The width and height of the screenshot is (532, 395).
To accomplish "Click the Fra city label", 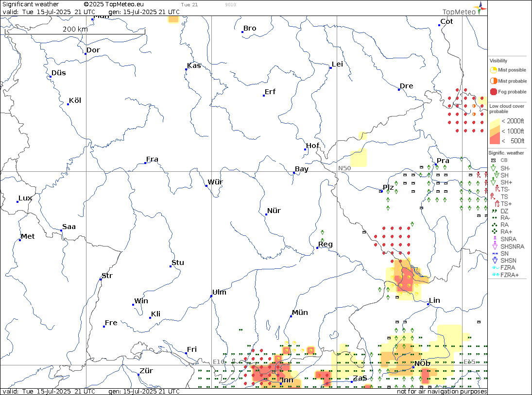I will (153, 159).
